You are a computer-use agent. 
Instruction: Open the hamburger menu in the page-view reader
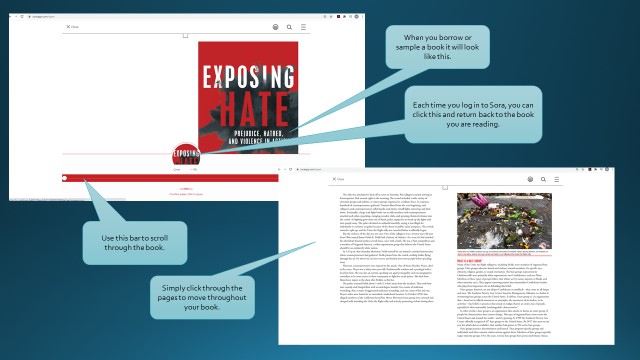pyautogui.click(x=557, y=179)
